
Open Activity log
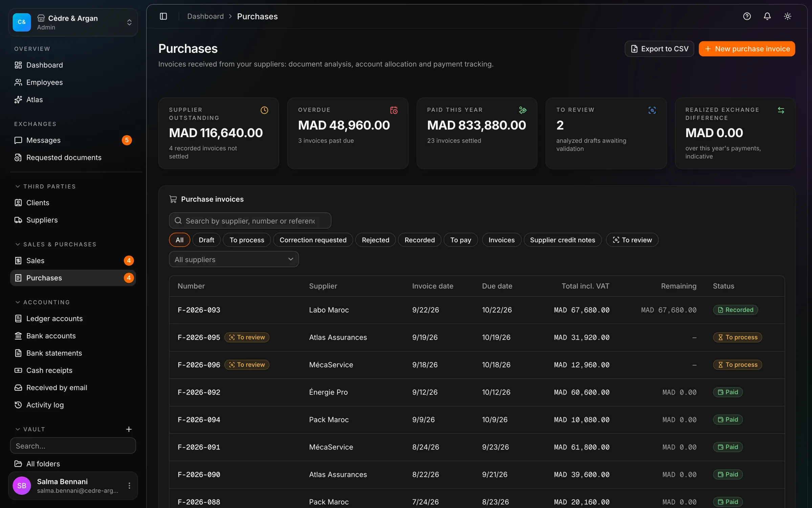tap(73, 405)
